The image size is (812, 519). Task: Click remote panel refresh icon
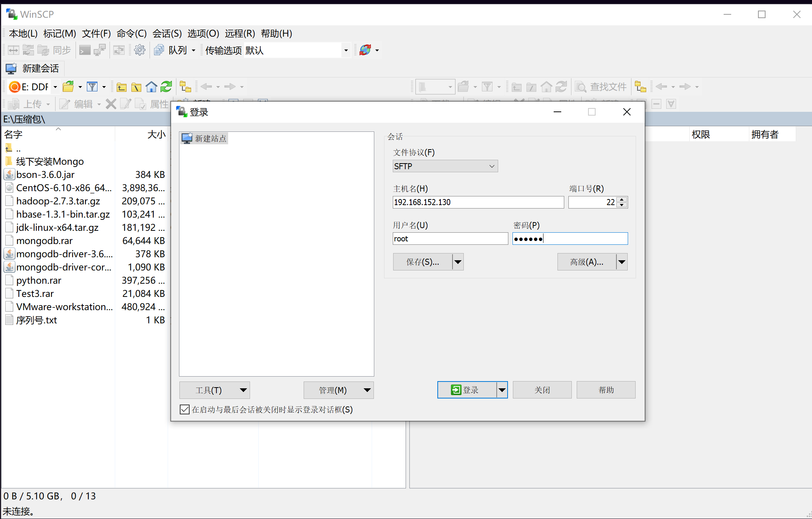click(x=561, y=87)
